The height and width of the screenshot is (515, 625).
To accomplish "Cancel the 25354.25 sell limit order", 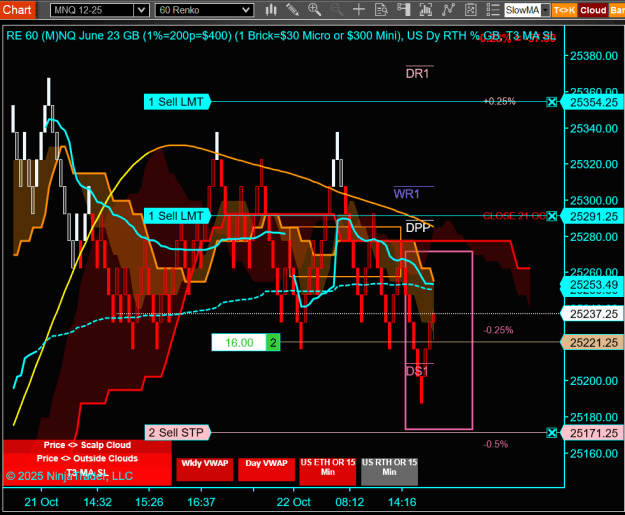I will 552,102.
